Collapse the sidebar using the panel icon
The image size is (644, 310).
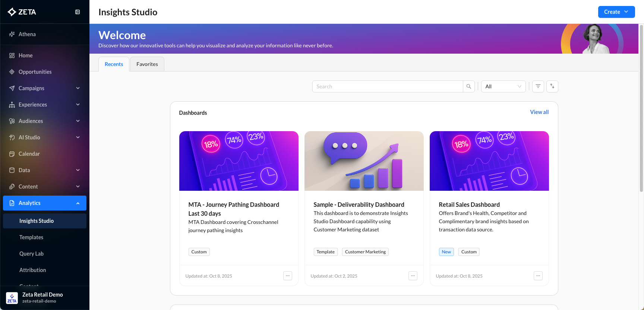pyautogui.click(x=78, y=12)
